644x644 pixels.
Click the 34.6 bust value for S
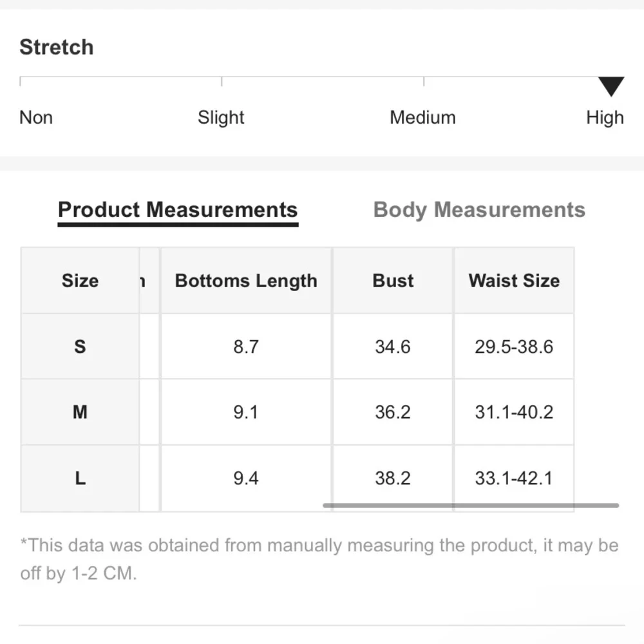point(393,346)
